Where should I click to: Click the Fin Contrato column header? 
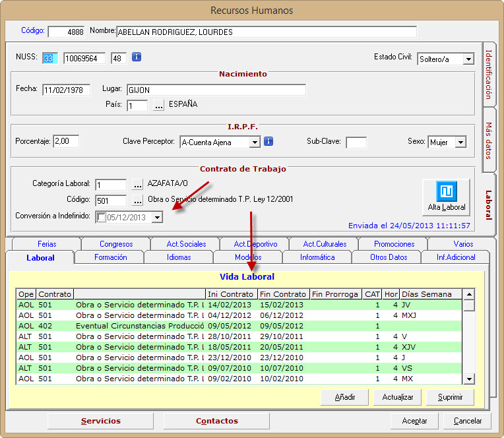pos(284,294)
